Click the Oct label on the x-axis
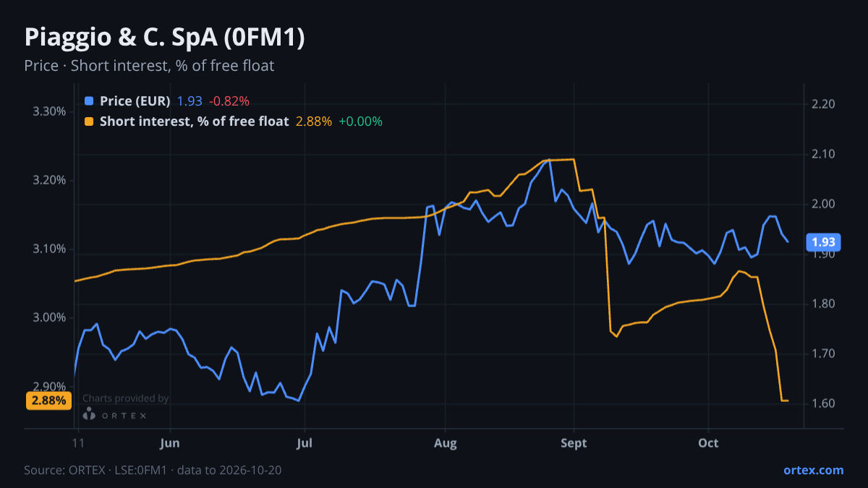 [708, 443]
